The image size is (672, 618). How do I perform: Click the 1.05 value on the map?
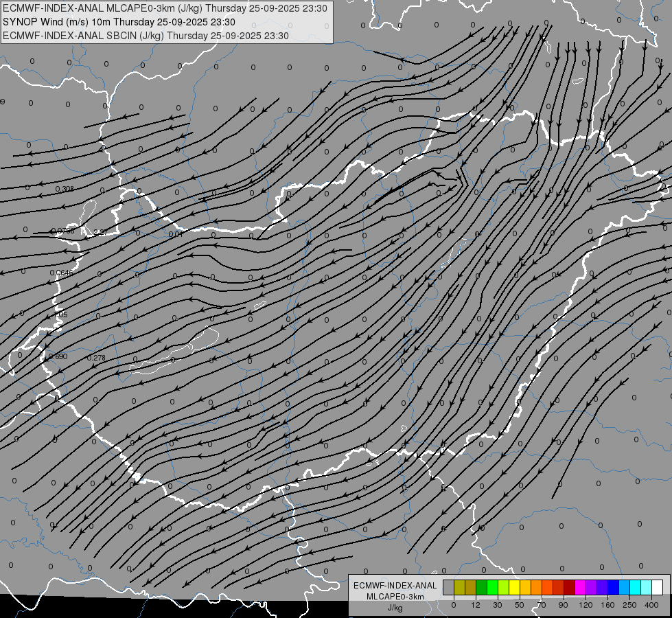tap(60, 314)
